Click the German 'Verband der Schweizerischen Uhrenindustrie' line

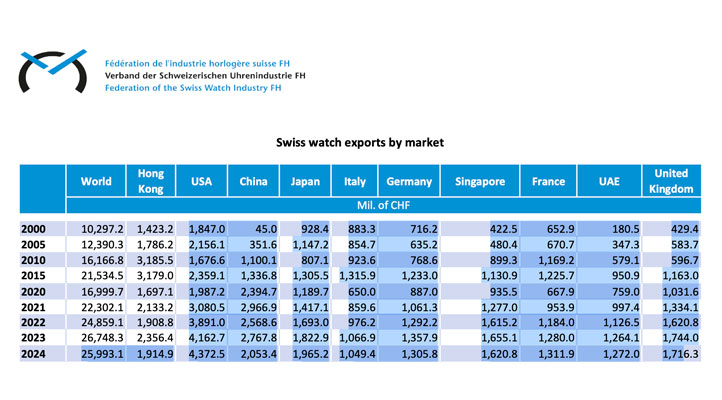(205, 74)
